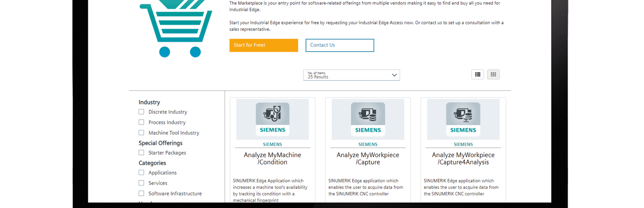The height and width of the screenshot is (208, 644).
Task: Open the No. of Items dropdown
Action: pos(352,75)
